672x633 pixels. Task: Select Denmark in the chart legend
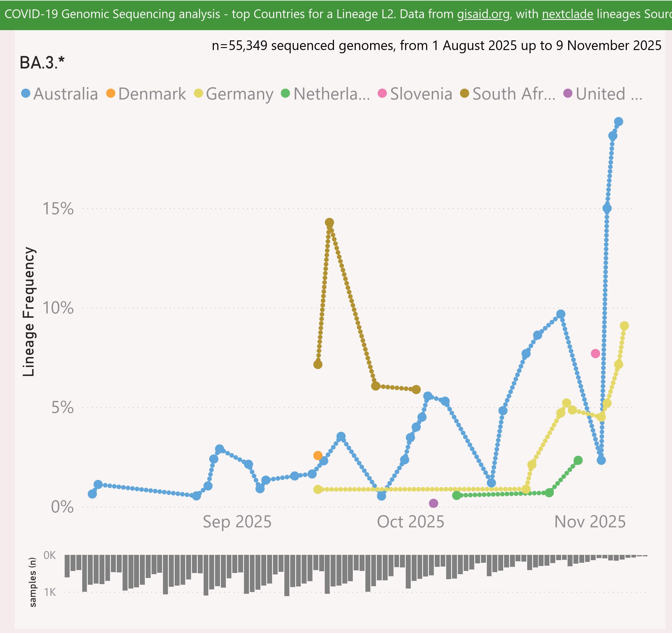tap(152, 94)
